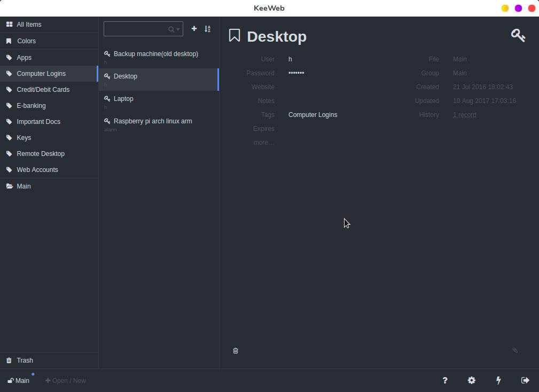
Task: Click the Open / New button
Action: pyautogui.click(x=65, y=380)
